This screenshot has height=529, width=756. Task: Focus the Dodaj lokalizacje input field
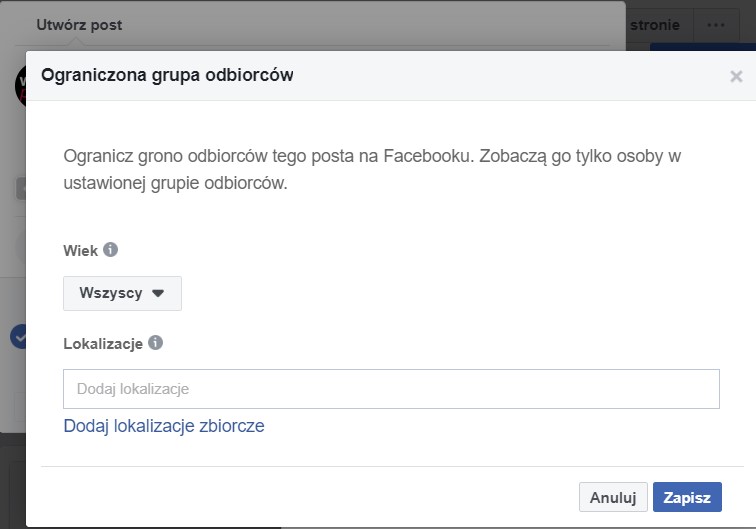(x=391, y=389)
